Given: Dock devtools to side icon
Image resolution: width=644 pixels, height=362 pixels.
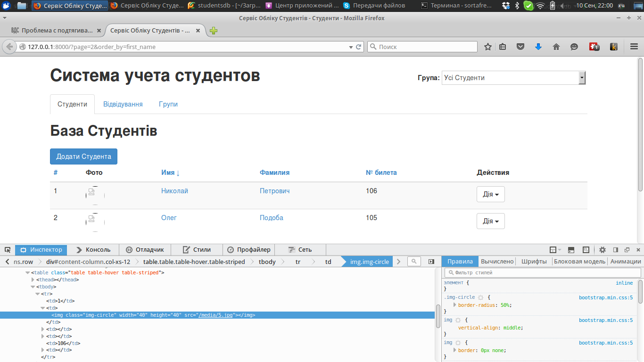Looking at the screenshot, I should click(615, 250).
